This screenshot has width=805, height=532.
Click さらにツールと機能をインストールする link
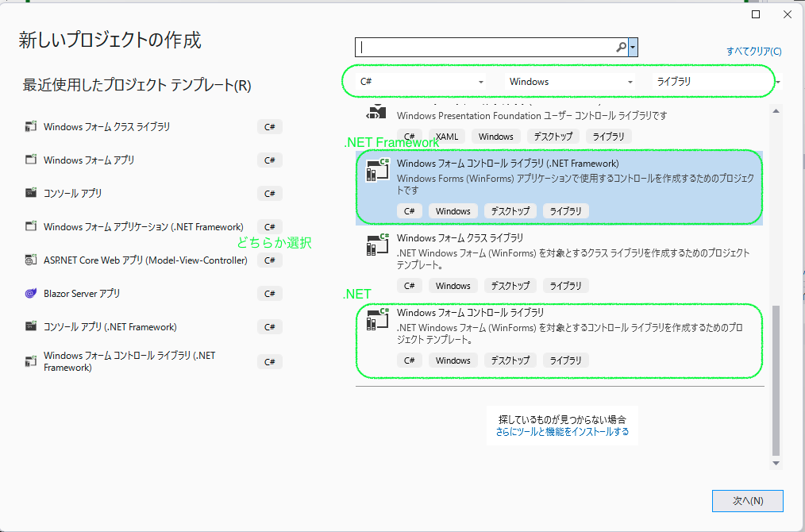coord(562,432)
